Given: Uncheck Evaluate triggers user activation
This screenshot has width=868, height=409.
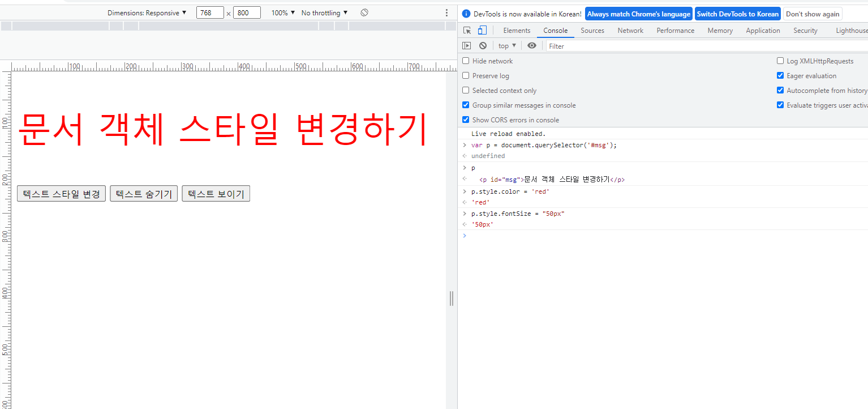Looking at the screenshot, I should pos(780,105).
